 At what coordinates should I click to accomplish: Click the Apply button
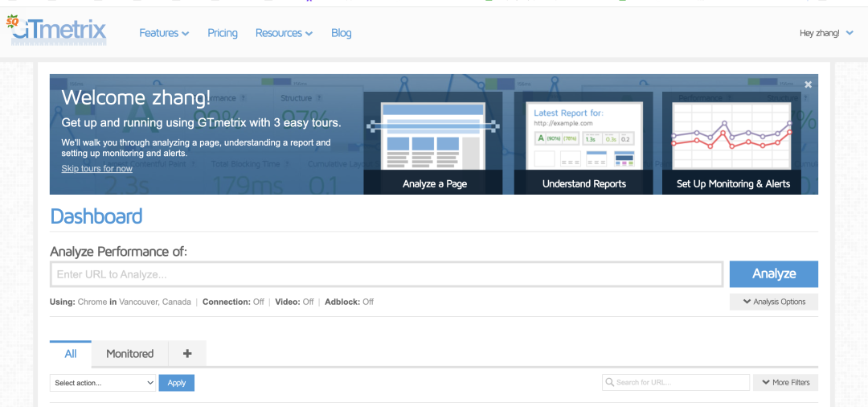coord(177,383)
